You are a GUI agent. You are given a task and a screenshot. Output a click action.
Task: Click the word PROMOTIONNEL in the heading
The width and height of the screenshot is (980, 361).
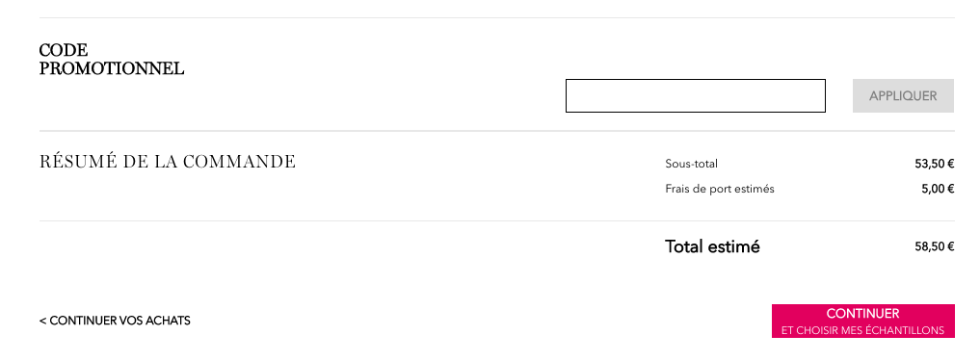111,68
